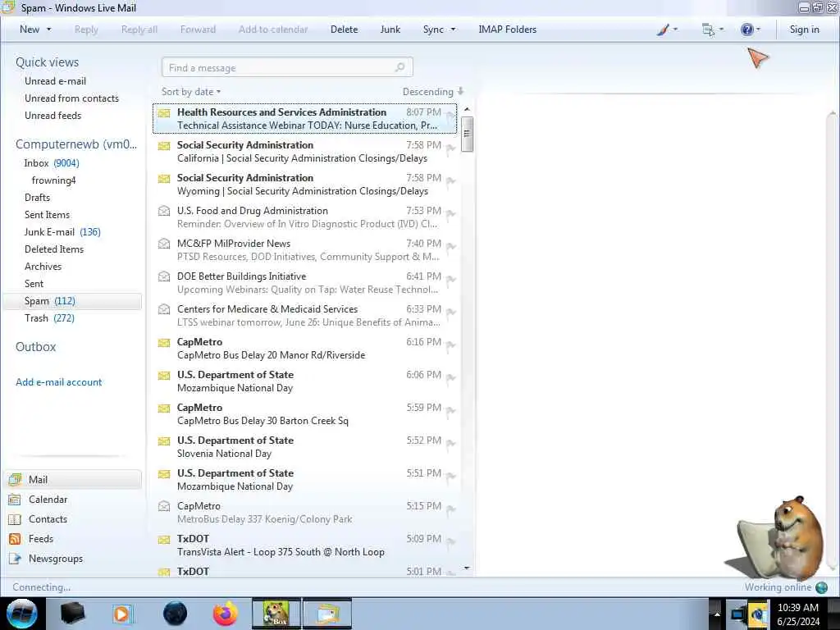
Task: Open Feeds via the orange RSS icon
Action: pos(15,539)
